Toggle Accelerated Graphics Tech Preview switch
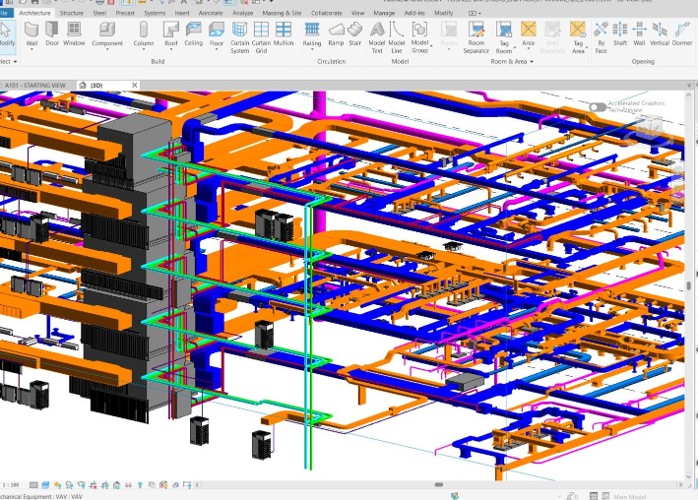 point(597,107)
